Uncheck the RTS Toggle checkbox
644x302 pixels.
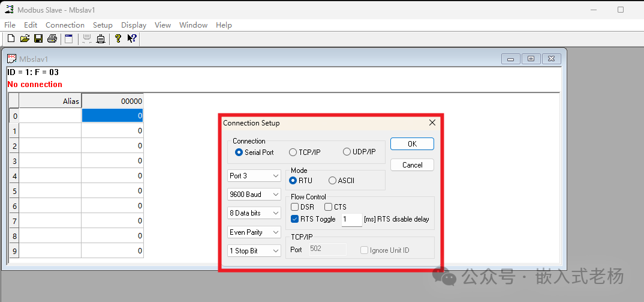tap(294, 219)
